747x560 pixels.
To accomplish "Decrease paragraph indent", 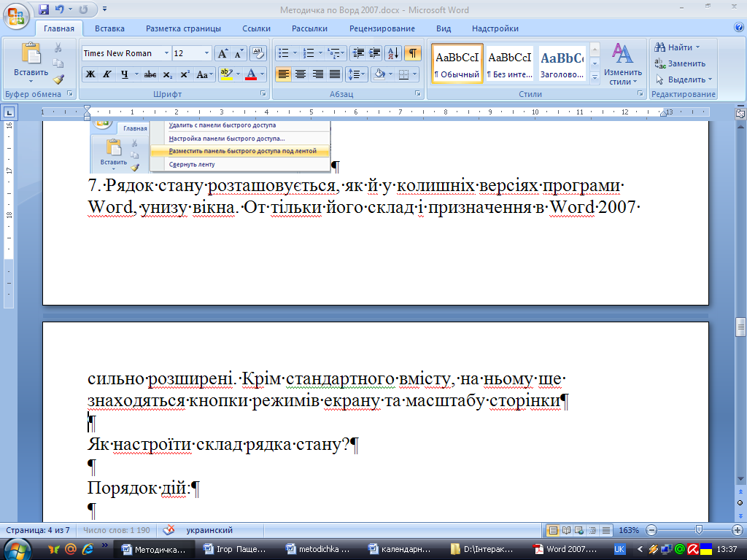I will [357, 52].
